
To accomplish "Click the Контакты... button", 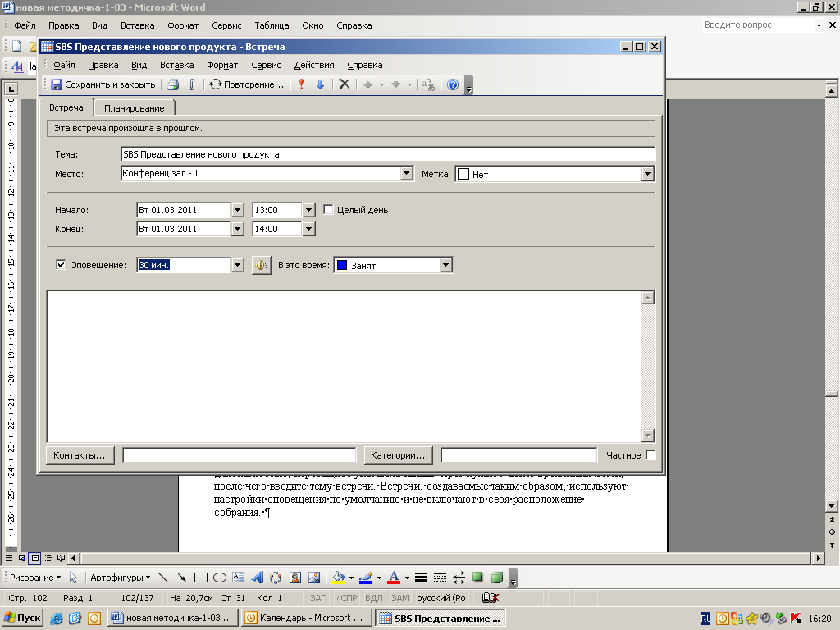I will coord(80,455).
